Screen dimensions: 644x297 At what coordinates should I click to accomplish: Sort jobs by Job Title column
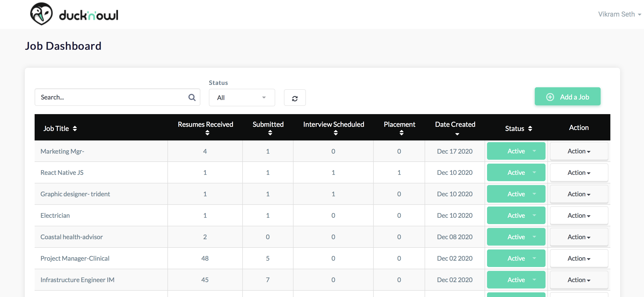tap(75, 128)
